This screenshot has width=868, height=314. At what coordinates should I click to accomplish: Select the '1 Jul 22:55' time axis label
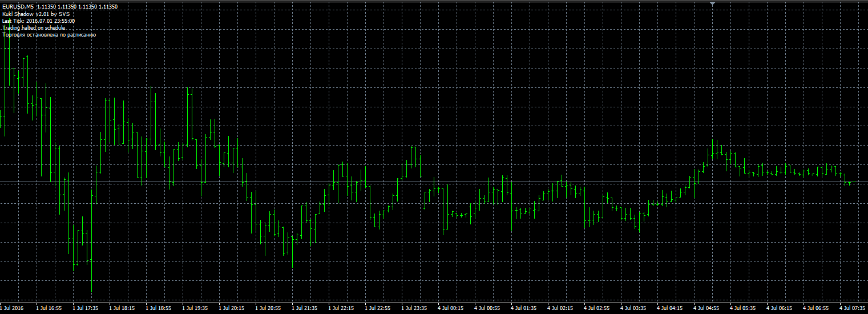[377, 308]
